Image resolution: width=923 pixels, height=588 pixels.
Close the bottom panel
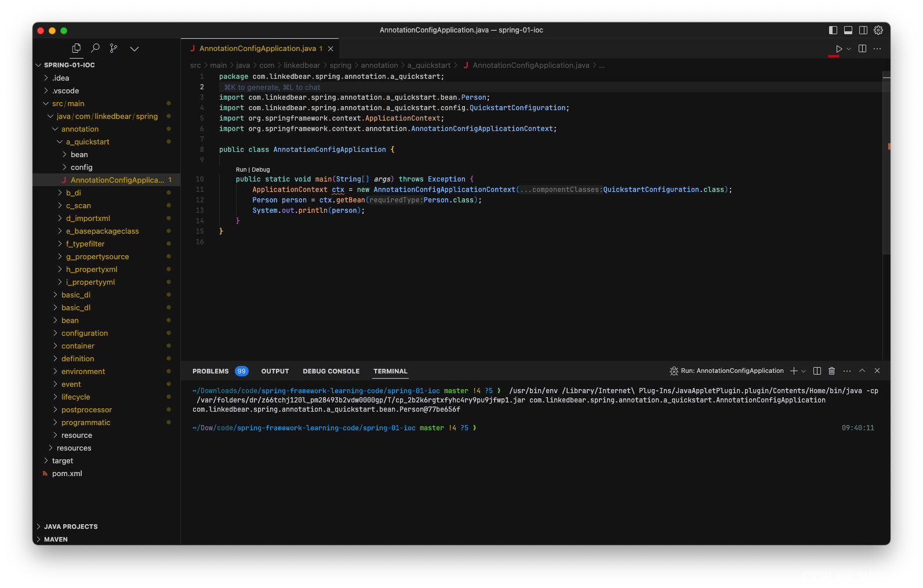tap(877, 371)
